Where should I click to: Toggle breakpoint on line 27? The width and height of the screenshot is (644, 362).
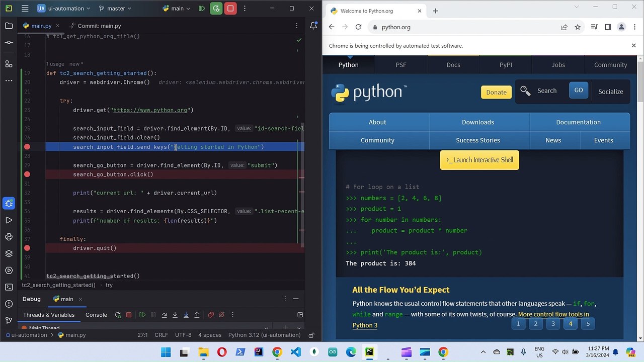coord(27,147)
